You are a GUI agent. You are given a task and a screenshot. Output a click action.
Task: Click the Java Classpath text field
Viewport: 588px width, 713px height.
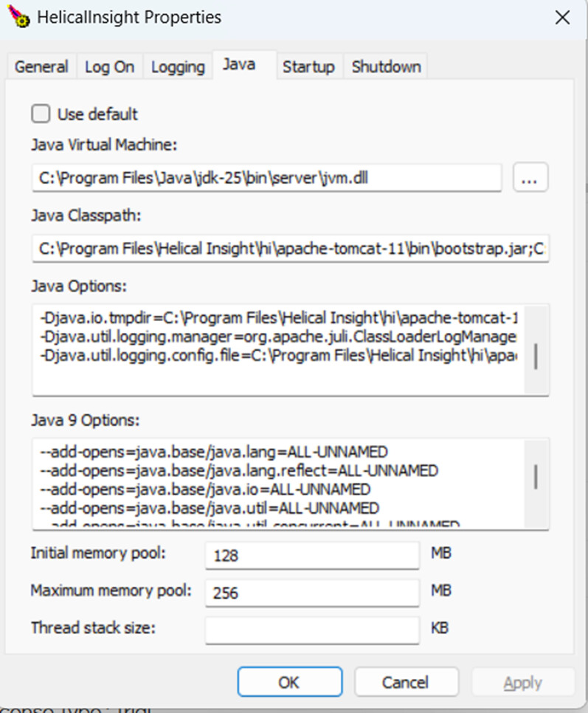click(x=291, y=249)
